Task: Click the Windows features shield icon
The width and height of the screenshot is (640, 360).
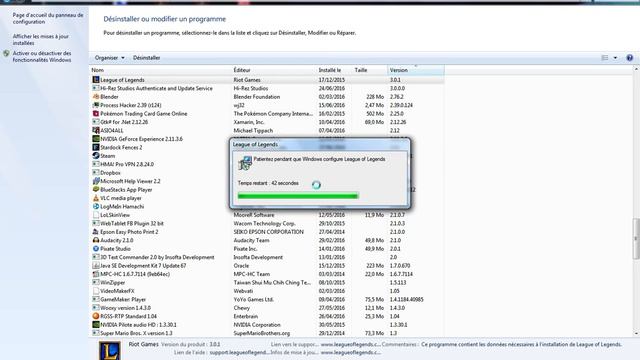Action: coord(6,53)
